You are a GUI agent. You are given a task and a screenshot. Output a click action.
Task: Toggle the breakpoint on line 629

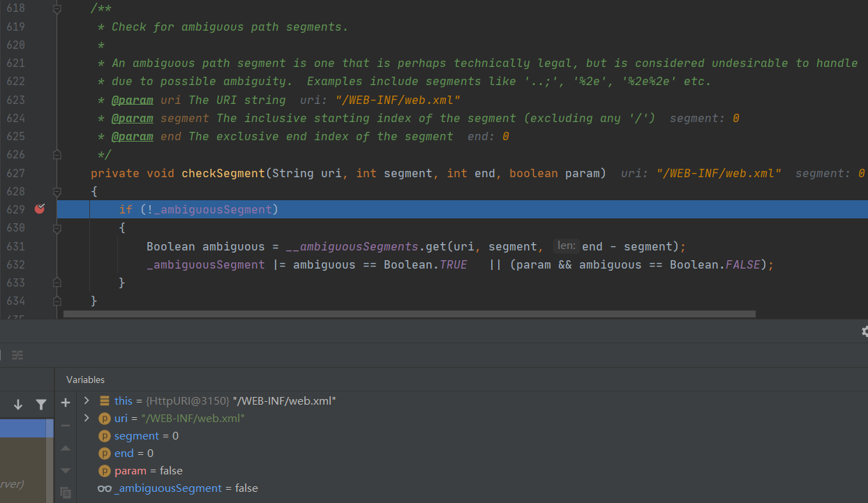[x=40, y=209]
